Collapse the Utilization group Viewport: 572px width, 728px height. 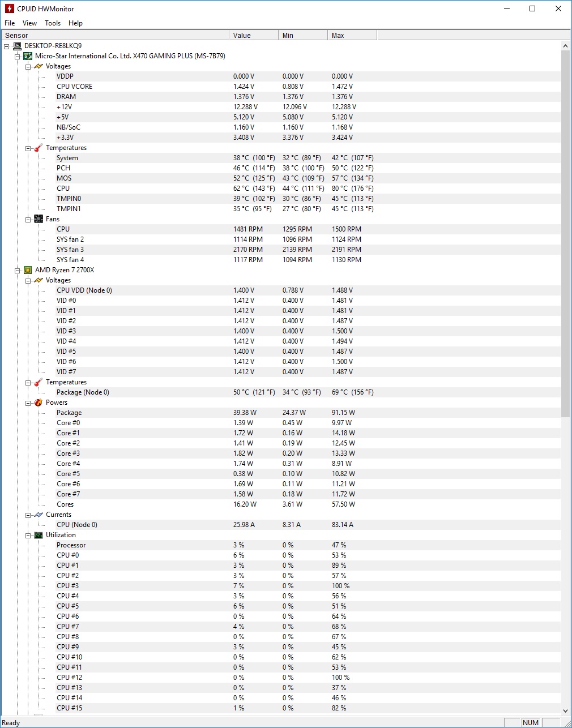pos(28,535)
